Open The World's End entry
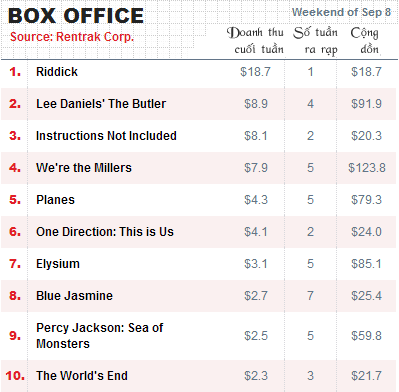This screenshot has height=392, width=399. 199,376
